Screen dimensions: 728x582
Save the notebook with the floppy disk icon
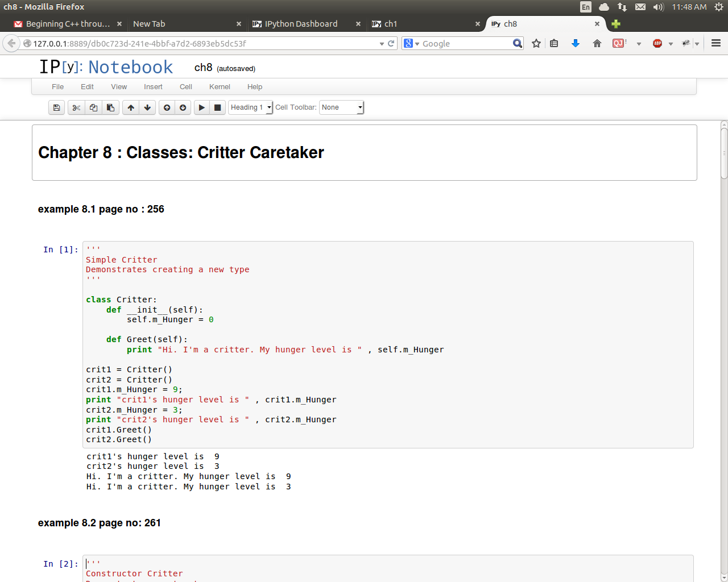pos(56,107)
